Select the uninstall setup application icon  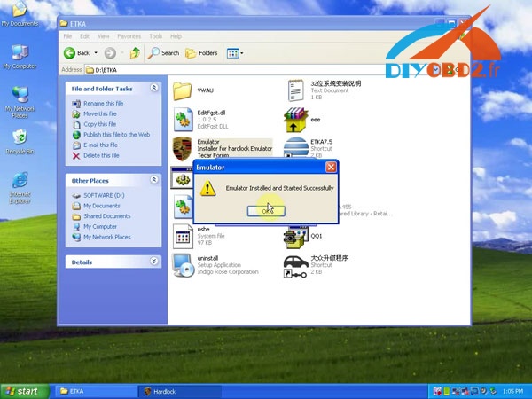[184, 265]
